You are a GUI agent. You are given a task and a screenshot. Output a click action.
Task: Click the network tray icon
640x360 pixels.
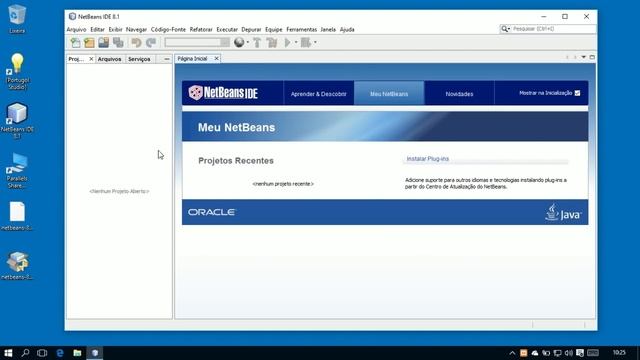tap(557, 353)
